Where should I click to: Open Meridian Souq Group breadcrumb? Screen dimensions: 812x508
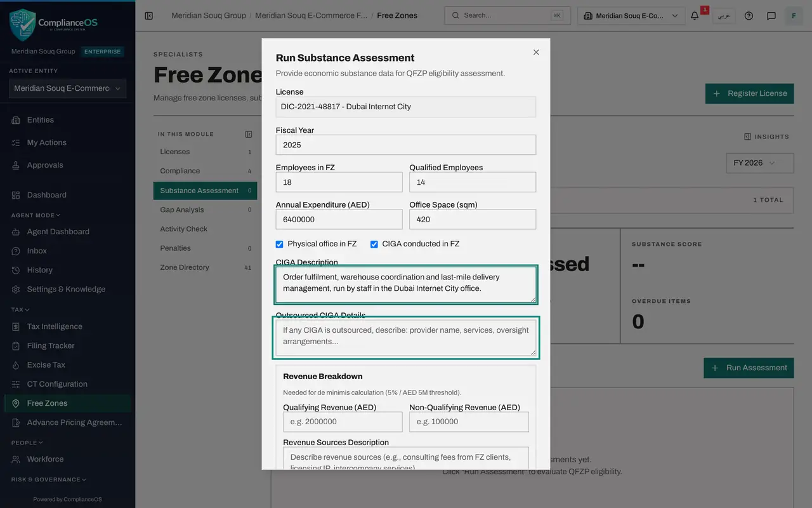click(209, 15)
